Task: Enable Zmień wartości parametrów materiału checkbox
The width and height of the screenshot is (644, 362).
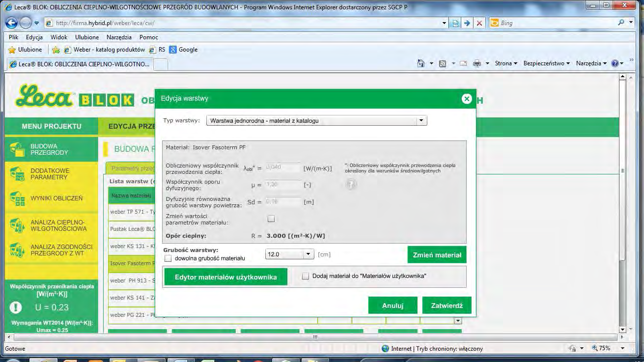Action: [x=271, y=219]
